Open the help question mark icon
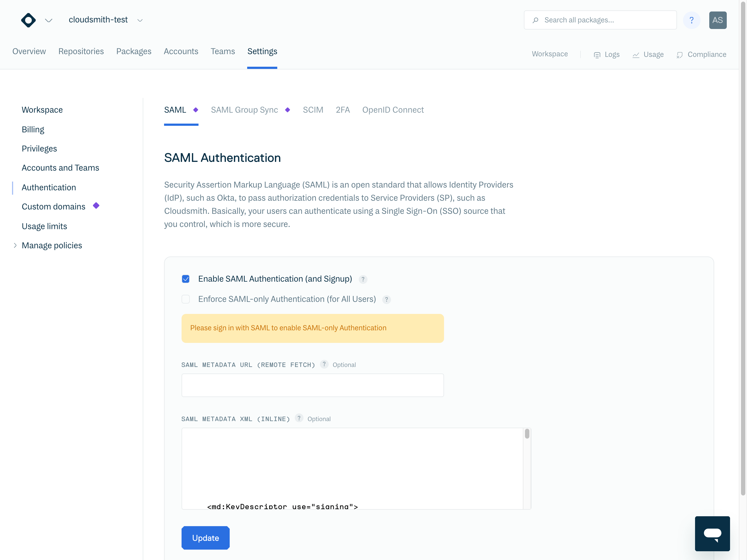 (691, 20)
